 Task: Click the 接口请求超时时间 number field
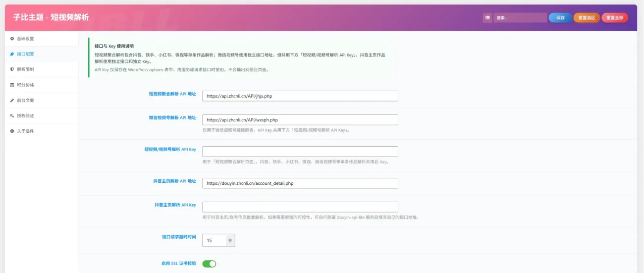(x=214, y=240)
